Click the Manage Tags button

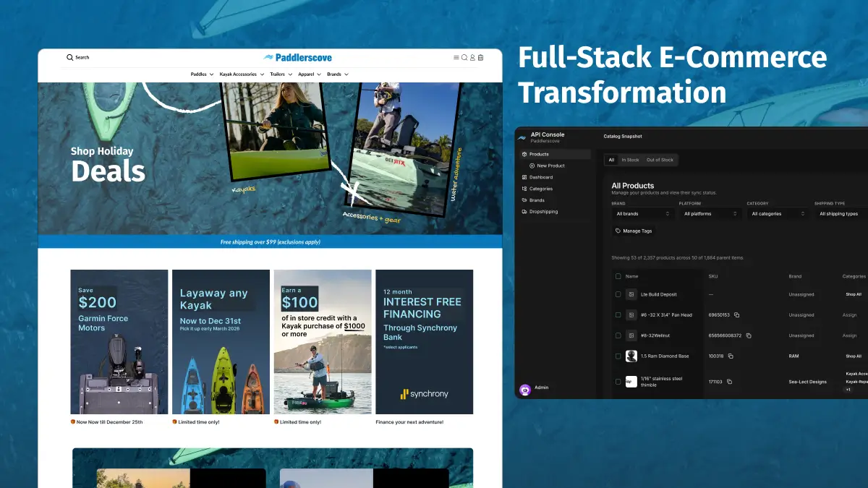[x=634, y=231]
